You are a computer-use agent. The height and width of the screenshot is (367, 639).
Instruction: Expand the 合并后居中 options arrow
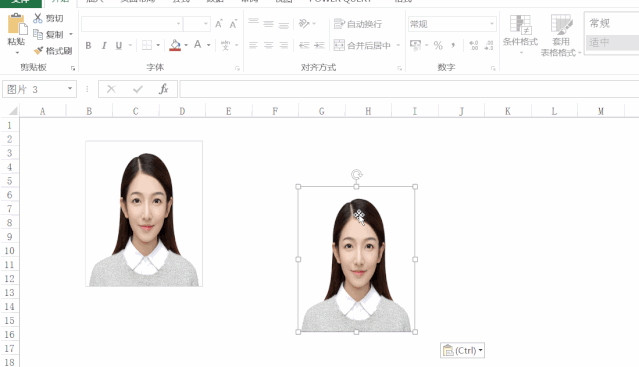(398, 45)
